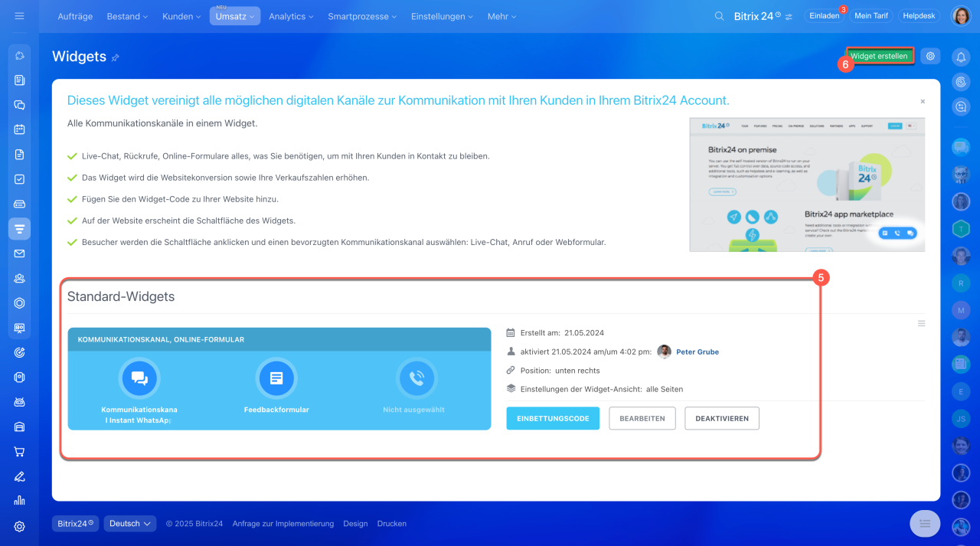This screenshot has height=546, width=980.
Task: Open the hamburger main menu
Action: tap(19, 16)
